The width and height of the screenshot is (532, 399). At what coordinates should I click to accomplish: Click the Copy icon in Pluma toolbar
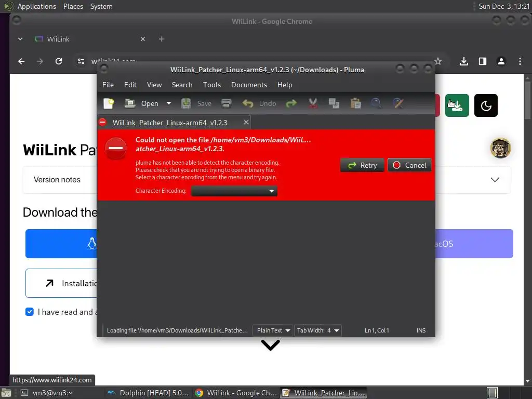coord(334,103)
